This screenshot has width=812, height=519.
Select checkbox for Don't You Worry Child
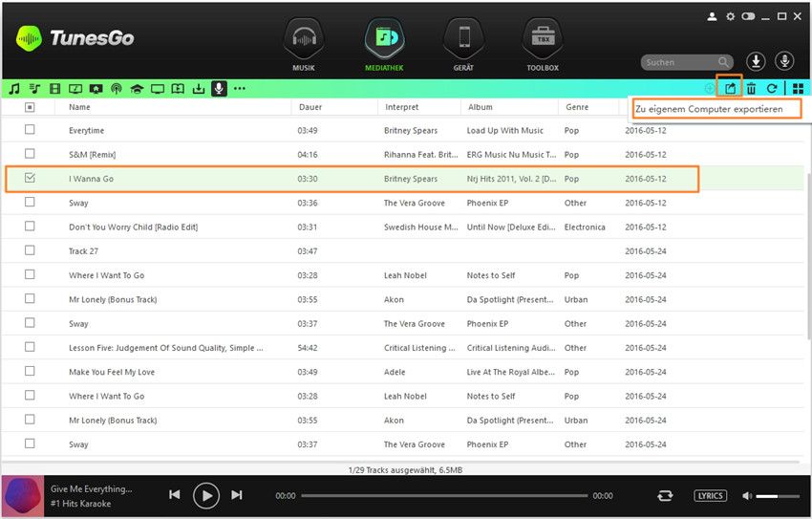(30, 227)
